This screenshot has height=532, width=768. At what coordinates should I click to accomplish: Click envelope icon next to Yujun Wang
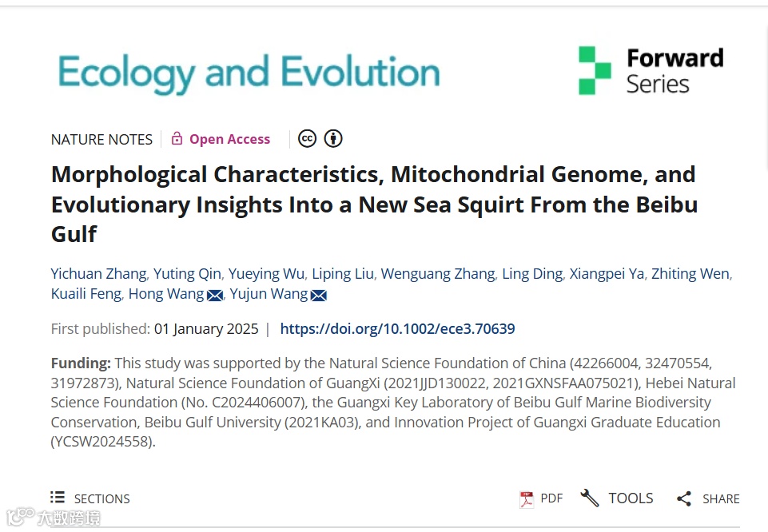point(319,296)
